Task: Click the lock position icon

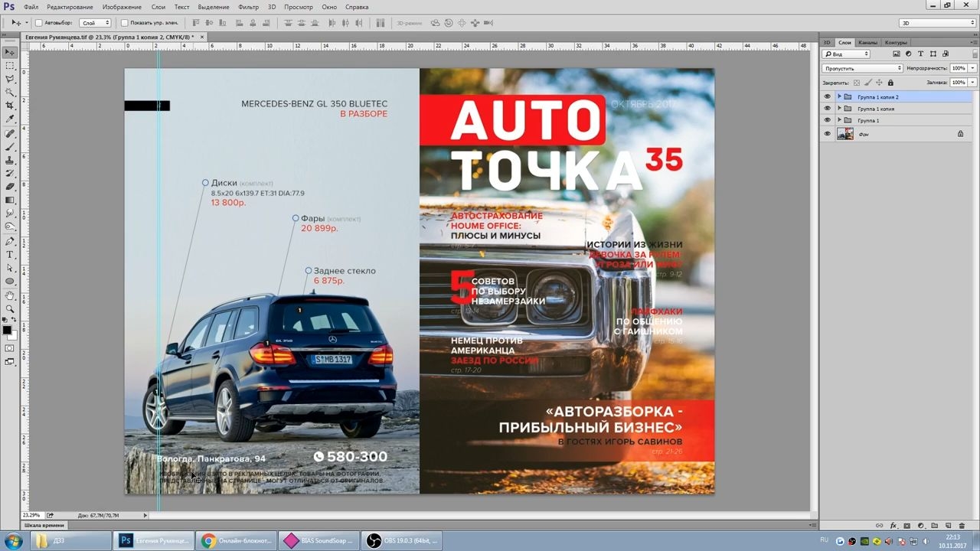Action: pos(879,83)
